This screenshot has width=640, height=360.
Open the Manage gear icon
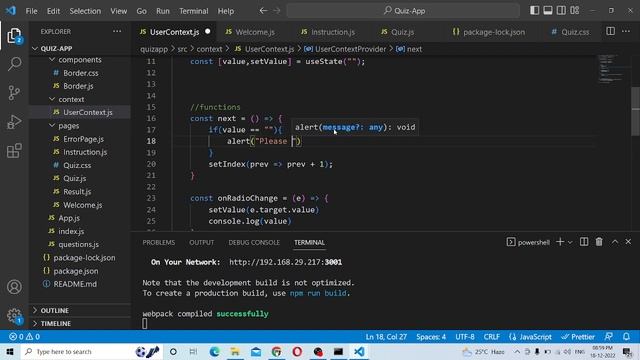[14, 315]
